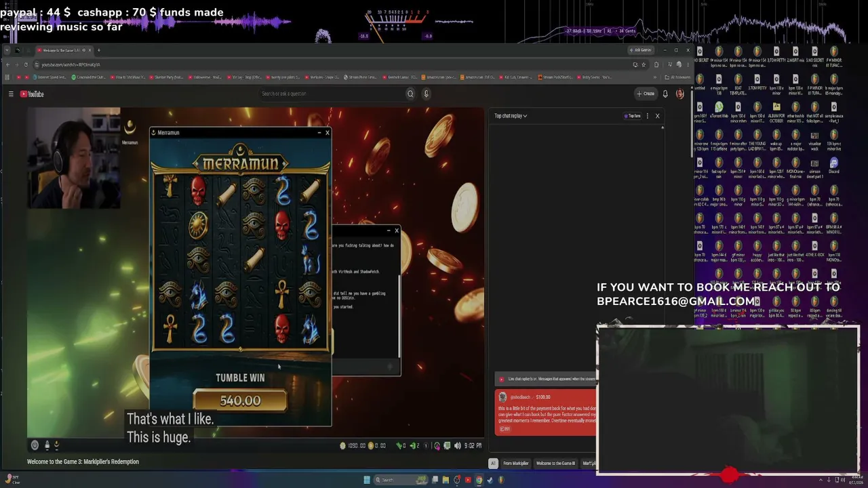This screenshot has width=868, height=488.
Task: Click the YouTube search magnifier button
Action: [410, 94]
